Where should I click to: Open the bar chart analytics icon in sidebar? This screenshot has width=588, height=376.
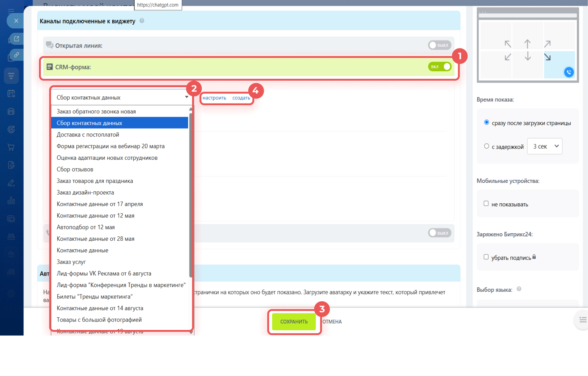(x=11, y=201)
